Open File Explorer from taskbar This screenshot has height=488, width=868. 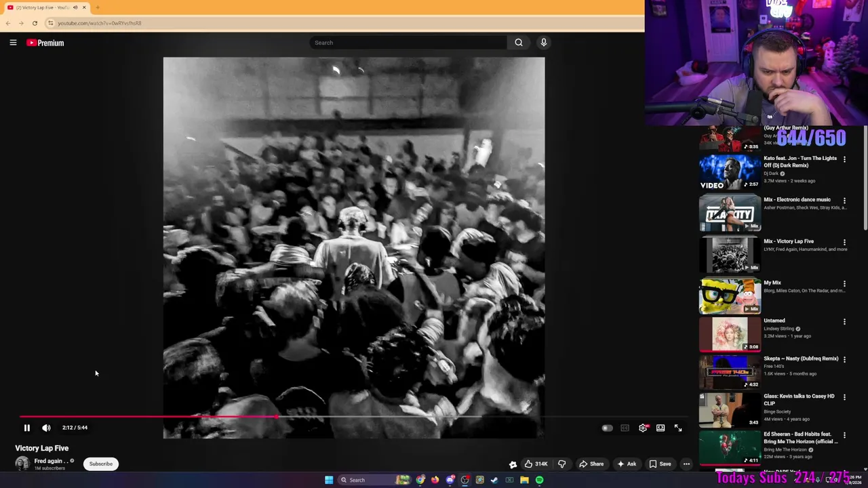tap(524, 480)
